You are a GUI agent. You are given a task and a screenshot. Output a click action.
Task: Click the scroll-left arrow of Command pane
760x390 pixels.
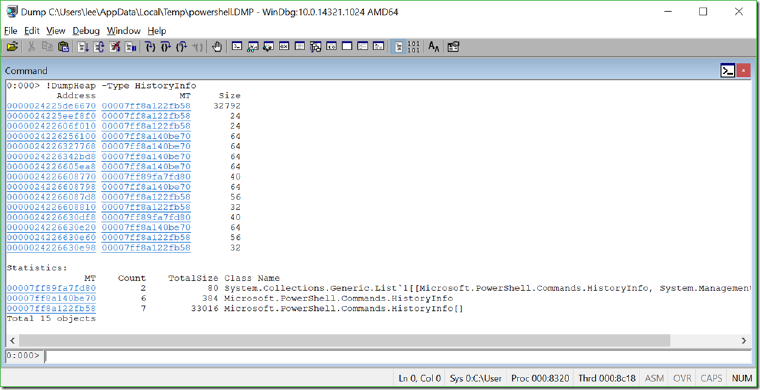tap(13, 341)
